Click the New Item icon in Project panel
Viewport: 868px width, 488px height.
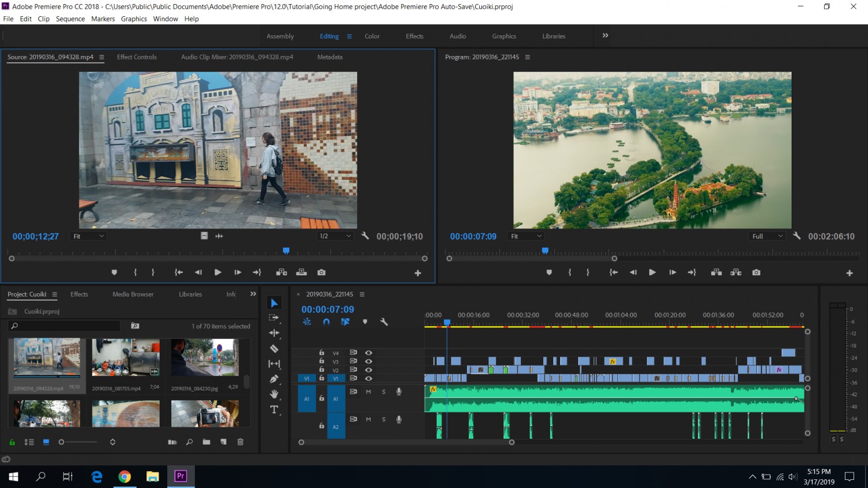(223, 442)
